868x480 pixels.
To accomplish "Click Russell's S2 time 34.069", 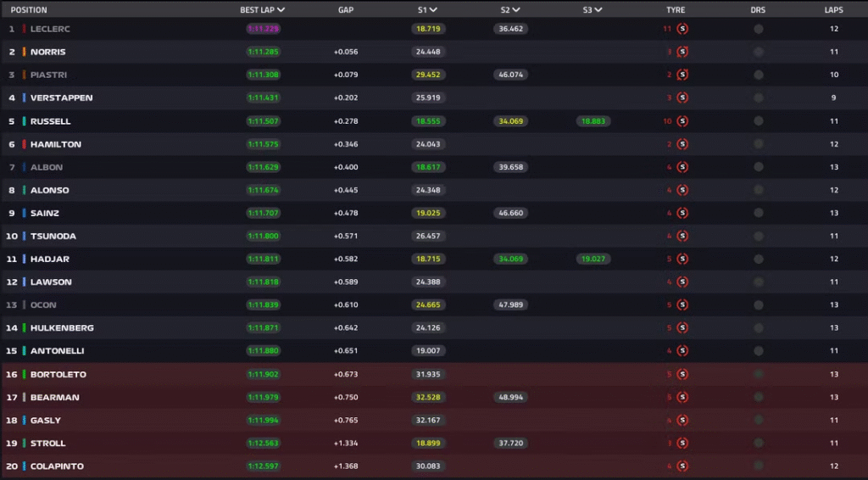I will (x=510, y=120).
